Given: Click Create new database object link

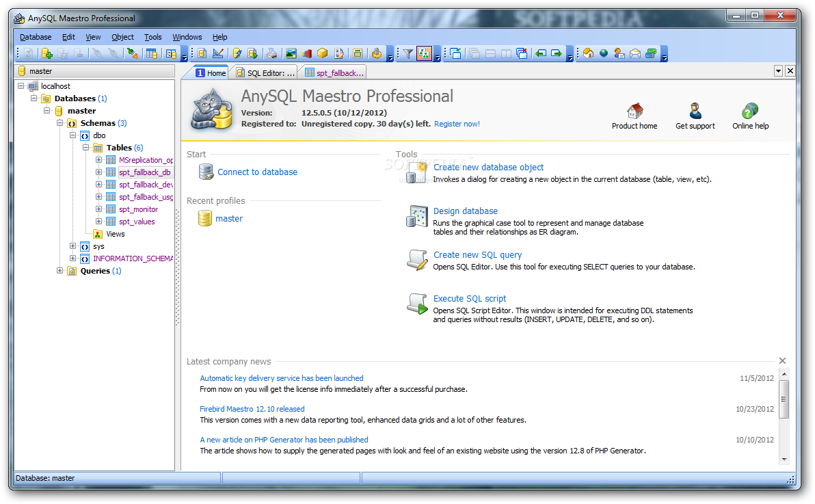Looking at the screenshot, I should coord(489,167).
